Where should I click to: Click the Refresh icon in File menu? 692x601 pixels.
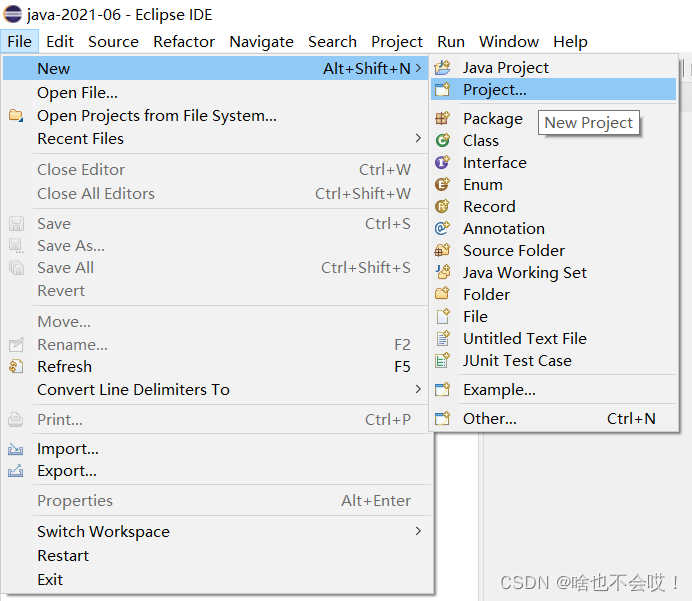coord(16,366)
